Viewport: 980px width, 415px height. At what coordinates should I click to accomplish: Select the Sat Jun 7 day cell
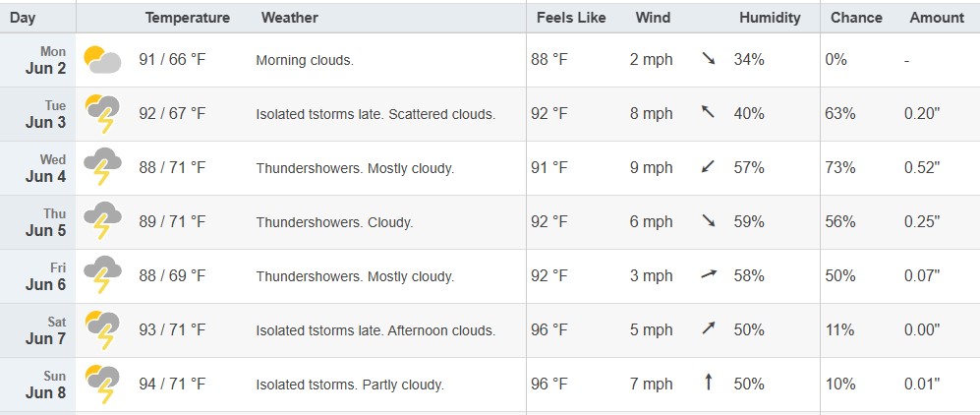[x=38, y=330]
